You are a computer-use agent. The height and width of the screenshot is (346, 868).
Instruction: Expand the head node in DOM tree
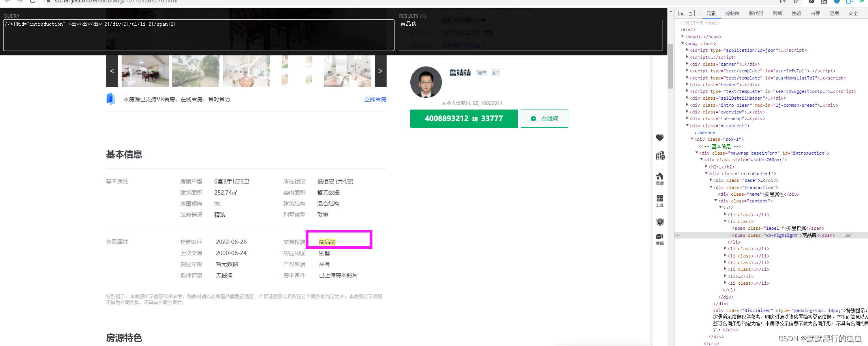(682, 36)
